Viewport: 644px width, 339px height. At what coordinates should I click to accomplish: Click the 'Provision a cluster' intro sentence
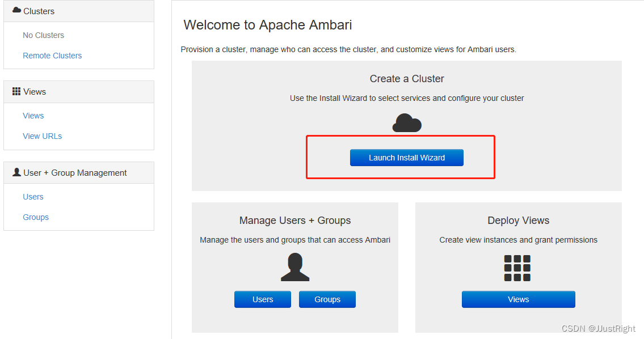pyautogui.click(x=348, y=49)
